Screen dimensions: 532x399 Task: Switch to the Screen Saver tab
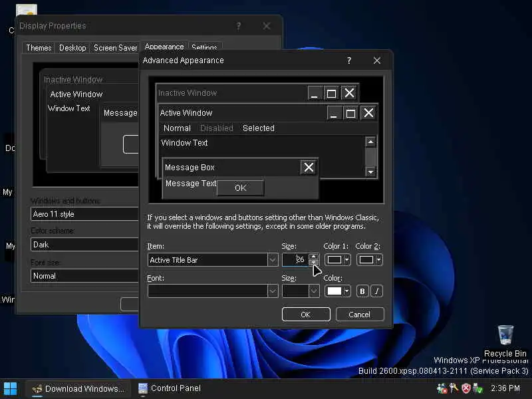(x=115, y=48)
